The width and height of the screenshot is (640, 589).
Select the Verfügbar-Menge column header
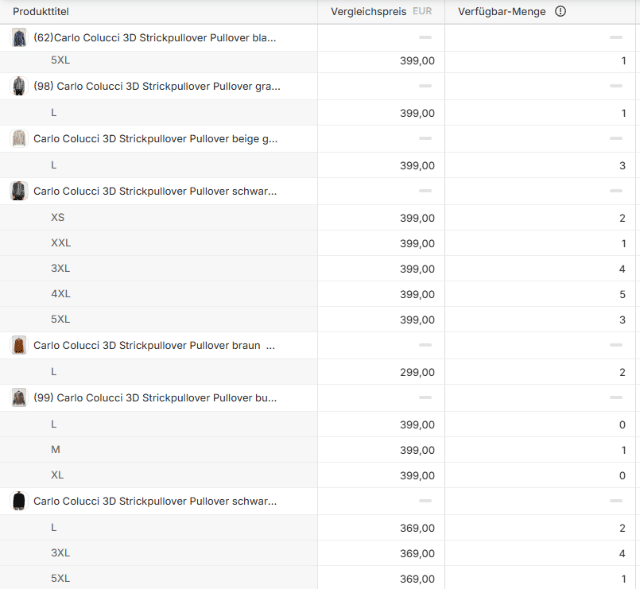(502, 12)
